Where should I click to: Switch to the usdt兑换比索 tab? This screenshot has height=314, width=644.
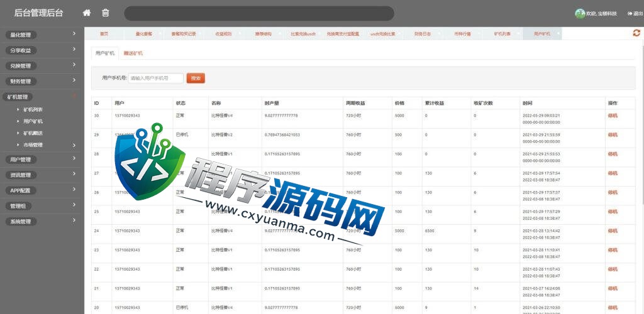(x=382, y=34)
